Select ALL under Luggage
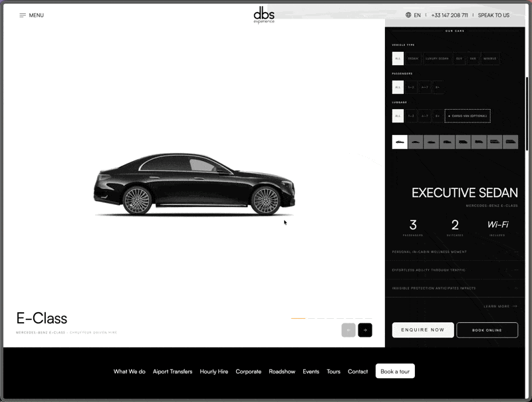 (398, 116)
